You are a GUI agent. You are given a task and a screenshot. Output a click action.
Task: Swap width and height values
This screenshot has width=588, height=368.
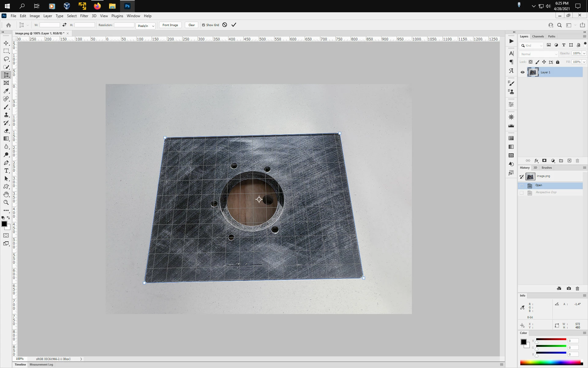(64, 25)
